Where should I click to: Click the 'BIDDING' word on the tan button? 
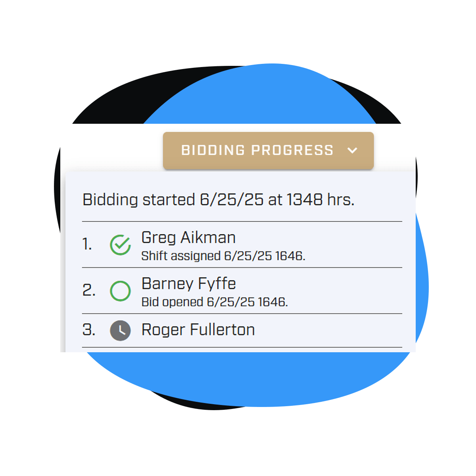(213, 150)
